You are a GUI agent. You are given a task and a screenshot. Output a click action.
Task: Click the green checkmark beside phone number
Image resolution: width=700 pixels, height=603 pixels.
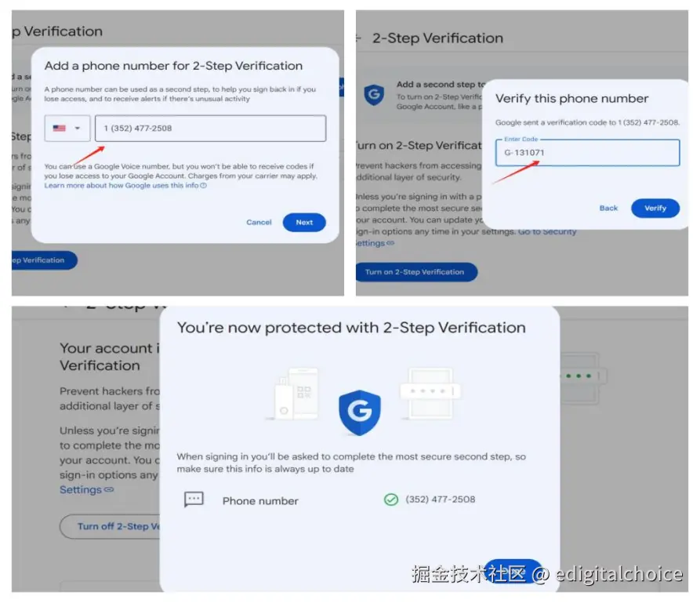pyautogui.click(x=391, y=499)
